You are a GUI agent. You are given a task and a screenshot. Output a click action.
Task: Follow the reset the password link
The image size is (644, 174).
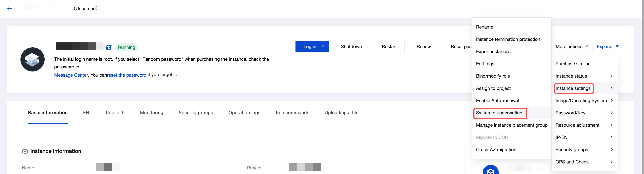[x=126, y=75]
